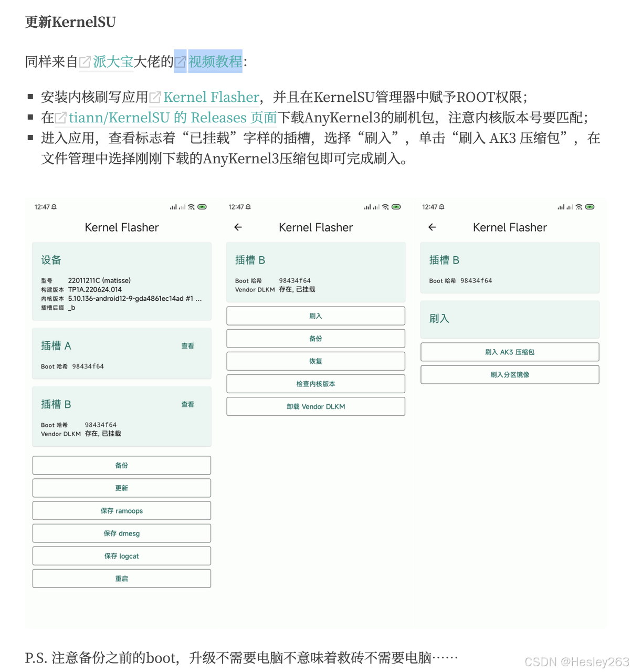Tap back arrow in middle Kernel Flasher screen
The width and height of the screenshot is (631, 672).
click(x=238, y=227)
